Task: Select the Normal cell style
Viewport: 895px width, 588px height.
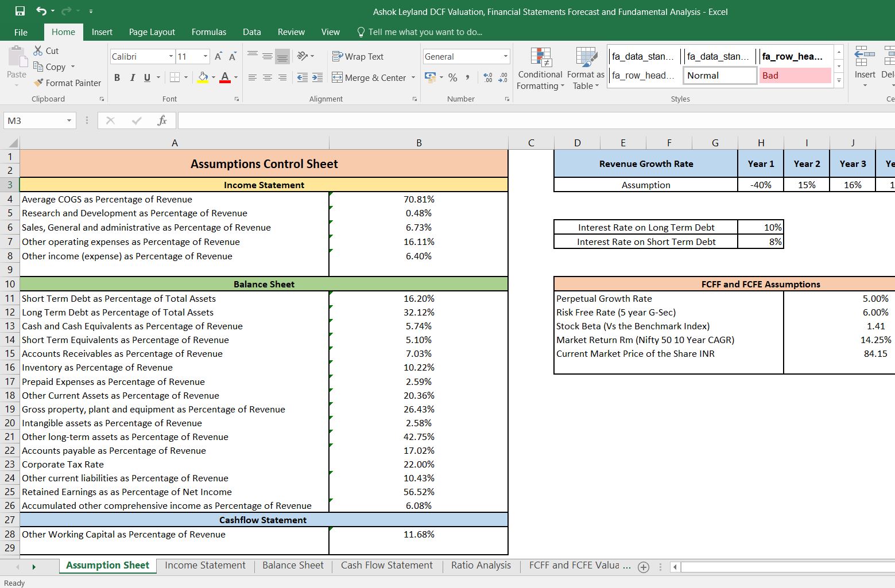Action: (719, 75)
